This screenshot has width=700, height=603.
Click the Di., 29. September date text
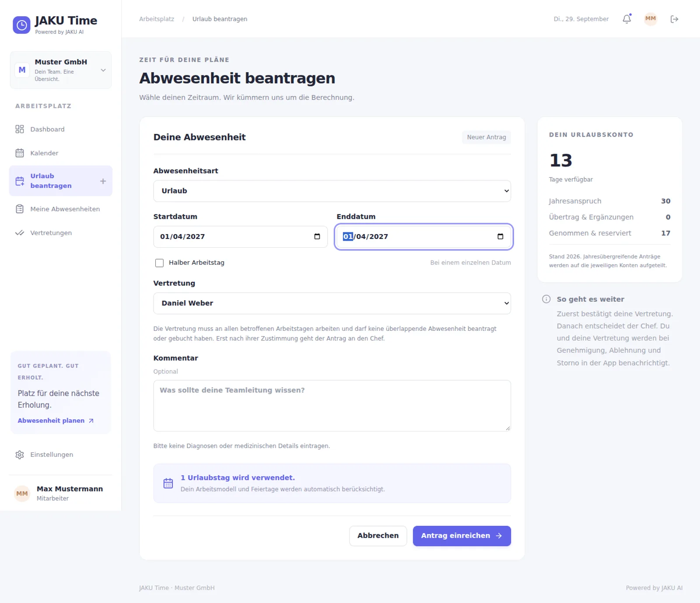(x=581, y=19)
